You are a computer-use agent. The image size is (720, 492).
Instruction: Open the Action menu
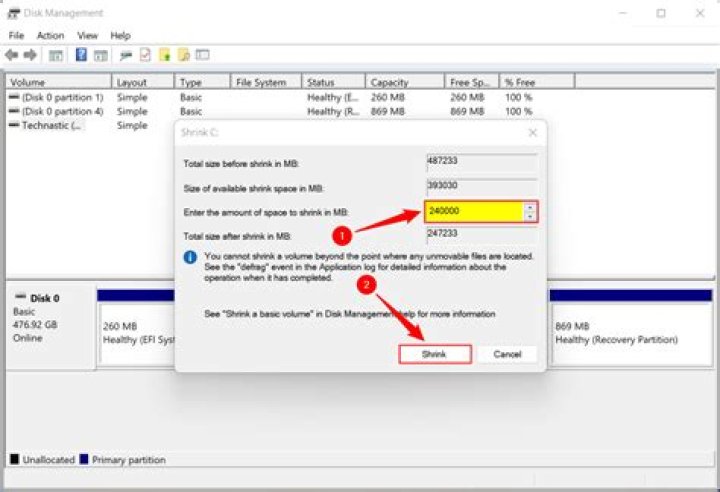coord(50,36)
